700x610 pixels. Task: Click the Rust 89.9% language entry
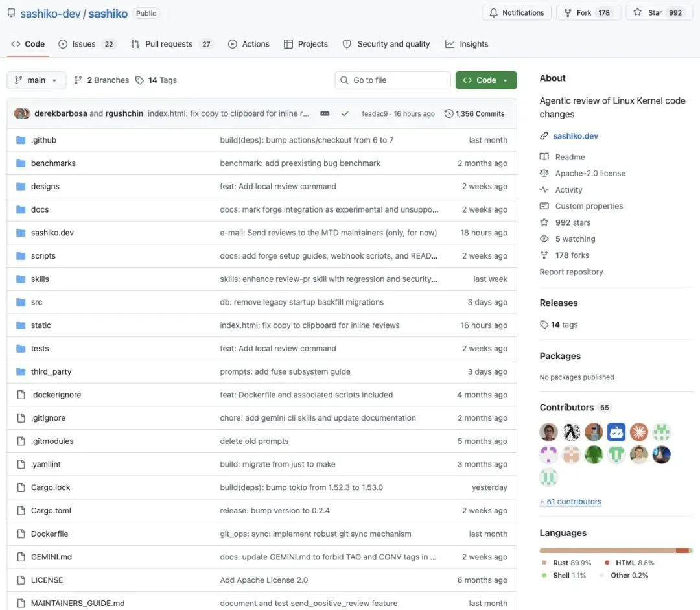point(566,563)
